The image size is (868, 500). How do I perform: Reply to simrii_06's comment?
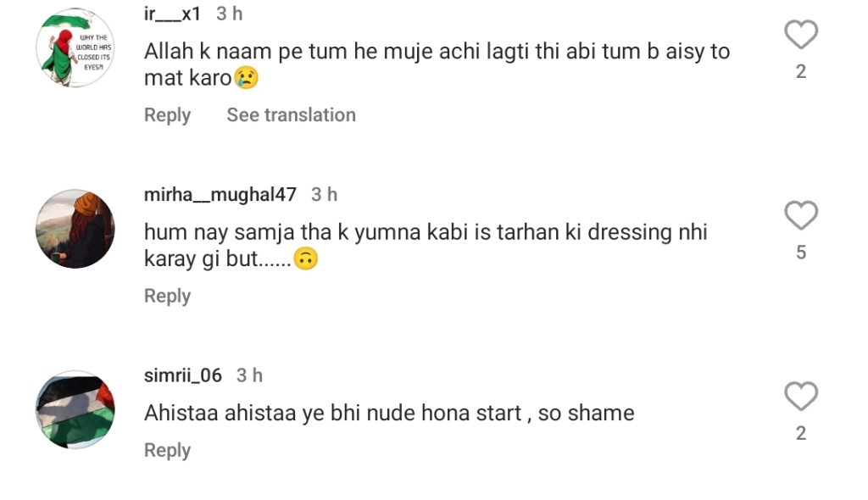click(x=167, y=450)
